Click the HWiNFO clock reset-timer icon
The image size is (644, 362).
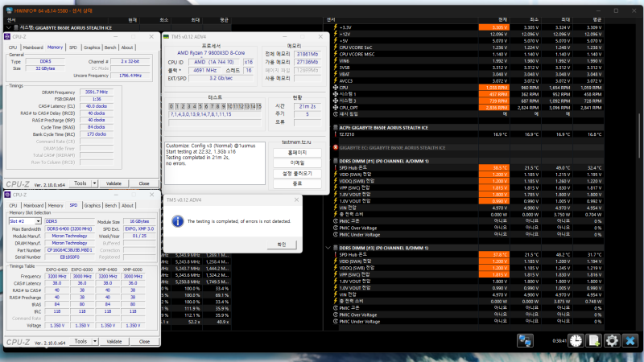click(576, 340)
